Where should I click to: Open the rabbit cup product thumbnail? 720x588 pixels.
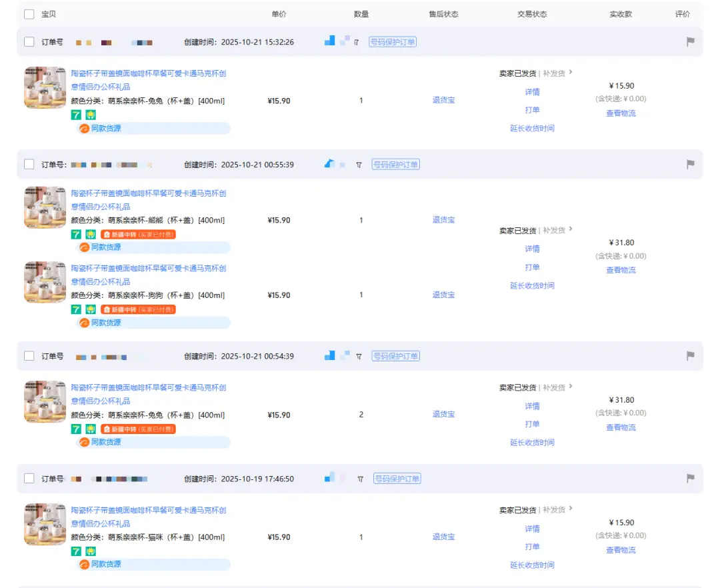coord(44,87)
